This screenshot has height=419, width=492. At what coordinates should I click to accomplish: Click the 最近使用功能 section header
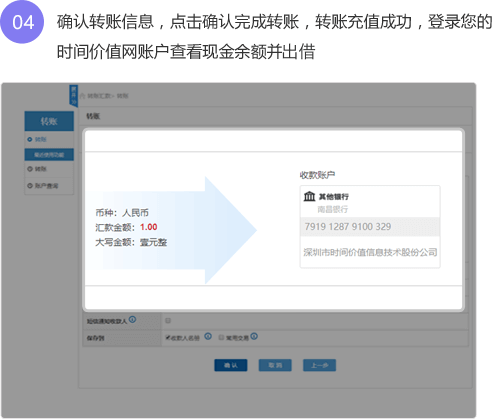pyautogui.click(x=49, y=155)
